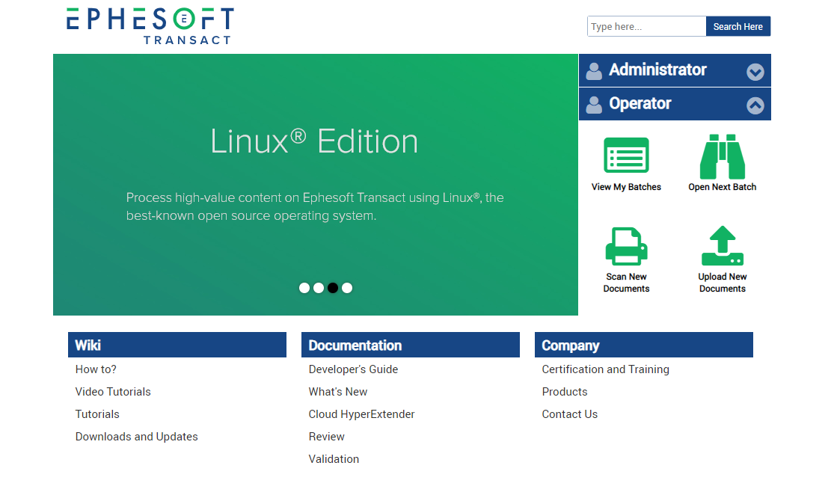Open the Documentation section header
Screen dimensions: 834x504
tap(410, 345)
